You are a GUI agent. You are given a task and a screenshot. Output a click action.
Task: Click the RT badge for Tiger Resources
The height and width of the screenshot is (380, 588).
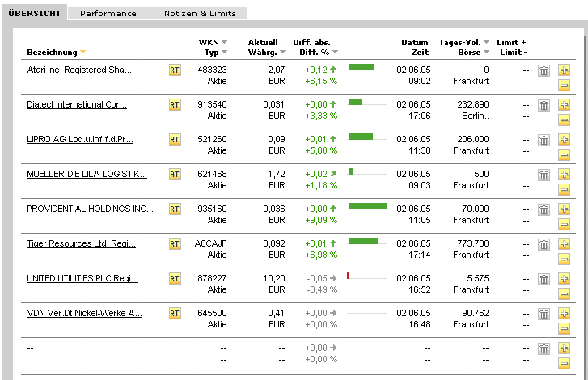point(175,244)
